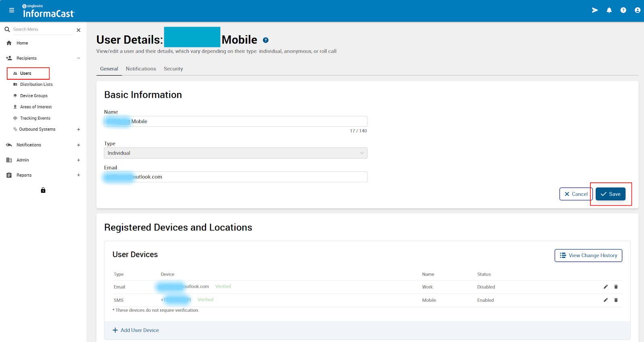Click into the Name input field

click(x=235, y=122)
